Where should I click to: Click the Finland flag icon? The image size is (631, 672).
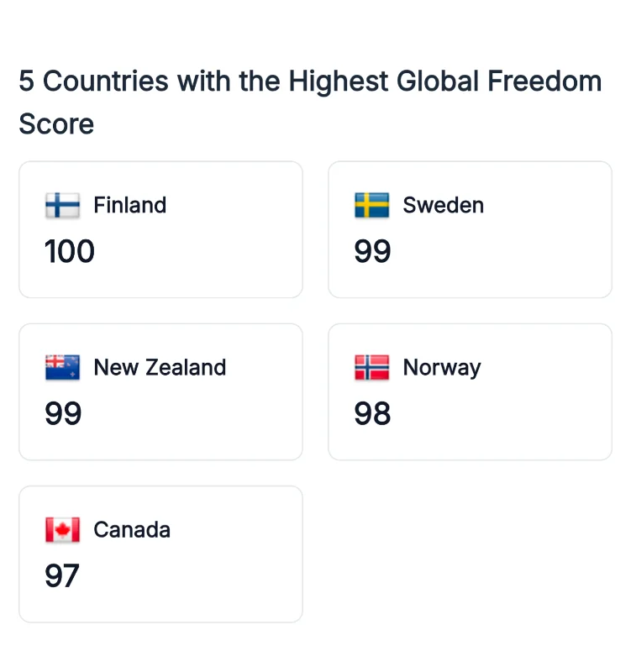(62, 205)
